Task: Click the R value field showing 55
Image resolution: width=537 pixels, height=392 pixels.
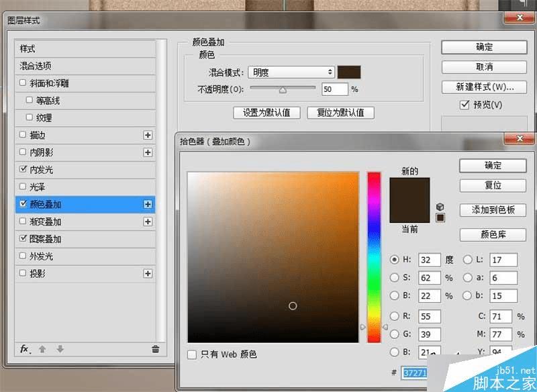Action: [430, 316]
